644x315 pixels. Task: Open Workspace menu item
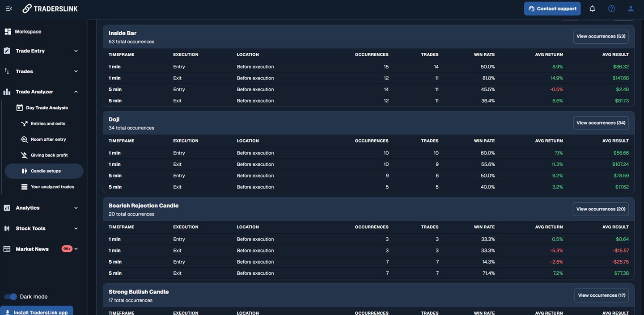[x=28, y=32]
